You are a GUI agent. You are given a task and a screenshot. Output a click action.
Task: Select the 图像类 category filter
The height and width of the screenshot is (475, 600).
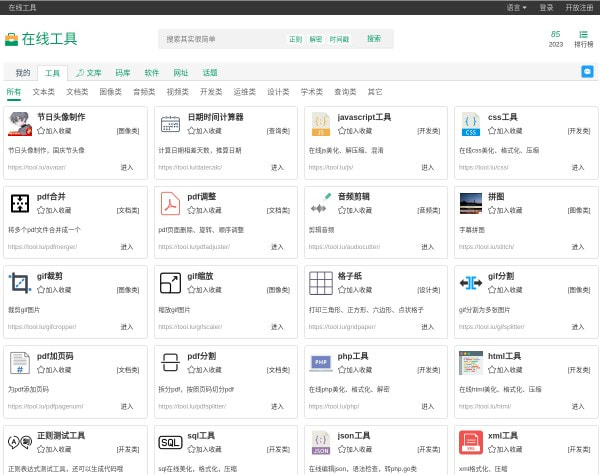(110, 91)
